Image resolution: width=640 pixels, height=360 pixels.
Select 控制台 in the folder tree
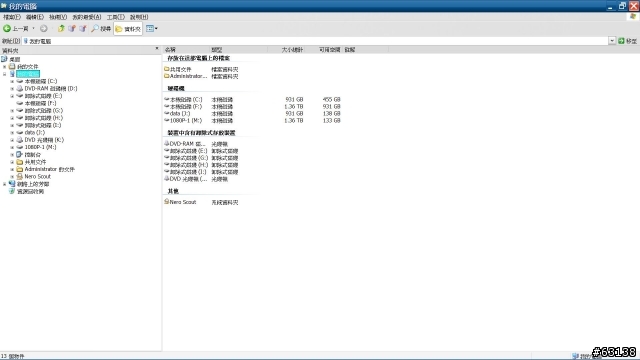pos(33,155)
